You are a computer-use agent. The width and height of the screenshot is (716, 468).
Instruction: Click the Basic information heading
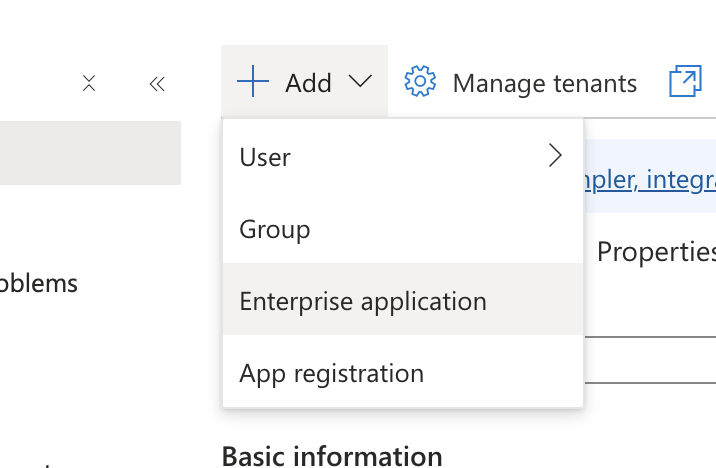click(x=332, y=457)
